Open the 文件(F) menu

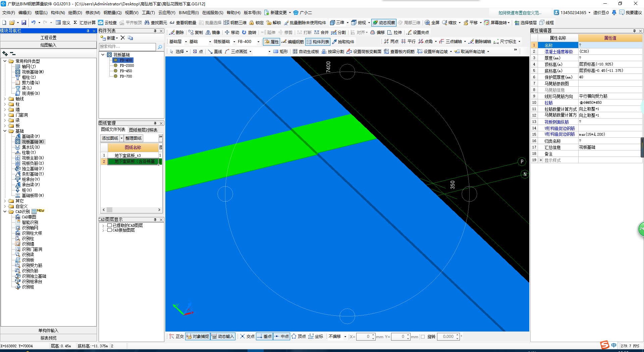click(x=9, y=12)
